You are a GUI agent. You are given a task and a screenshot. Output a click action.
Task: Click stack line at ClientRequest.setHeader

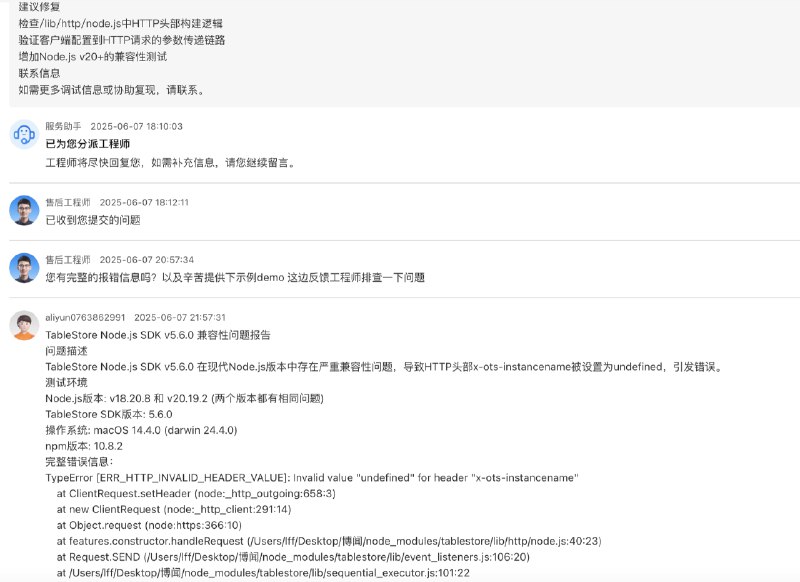tap(196, 493)
